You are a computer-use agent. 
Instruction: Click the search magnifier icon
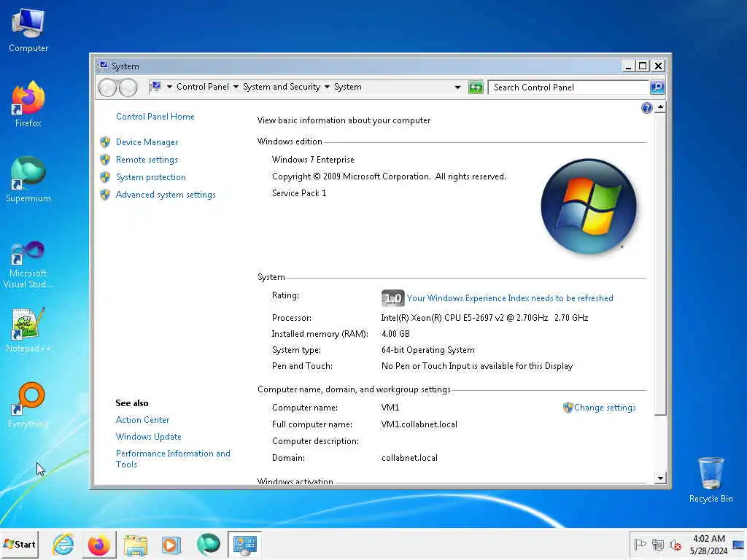click(x=657, y=87)
